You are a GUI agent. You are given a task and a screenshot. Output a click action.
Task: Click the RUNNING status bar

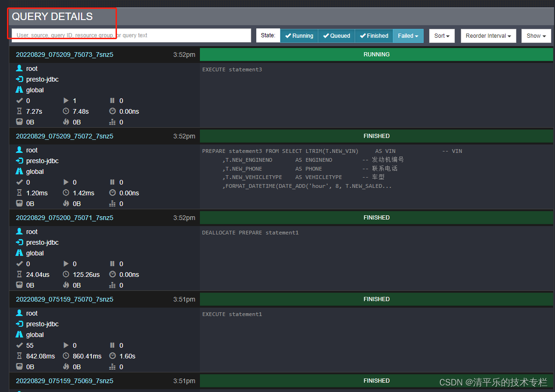(376, 55)
